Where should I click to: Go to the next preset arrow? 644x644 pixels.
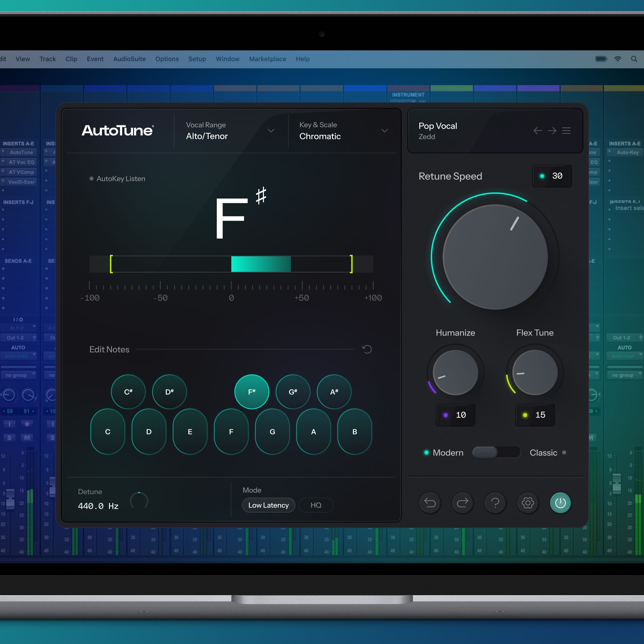[552, 131]
